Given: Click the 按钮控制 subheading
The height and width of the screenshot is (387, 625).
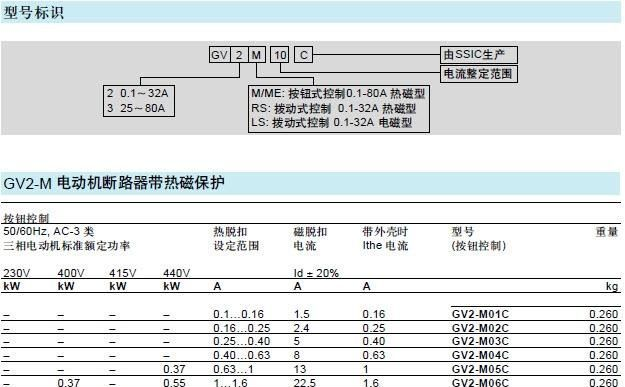Looking at the screenshot, I should click(26, 218).
